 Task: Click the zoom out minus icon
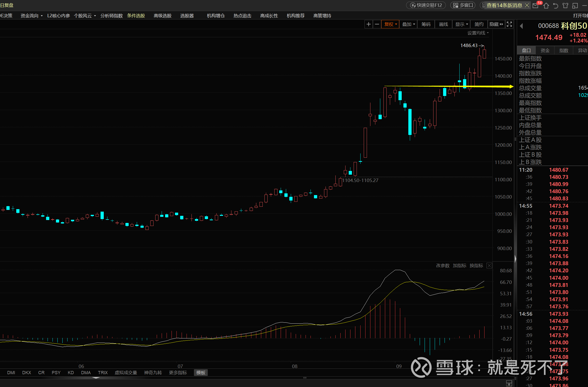(377, 24)
